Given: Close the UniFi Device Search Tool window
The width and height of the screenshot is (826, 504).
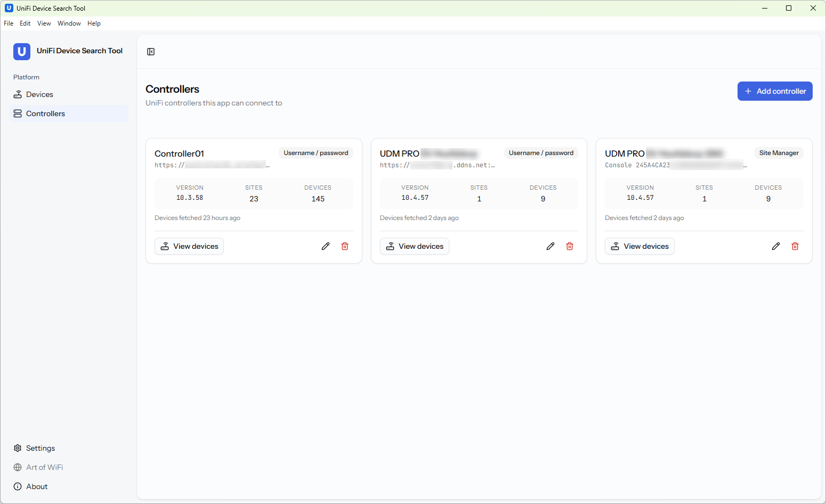Looking at the screenshot, I should click(x=813, y=8).
